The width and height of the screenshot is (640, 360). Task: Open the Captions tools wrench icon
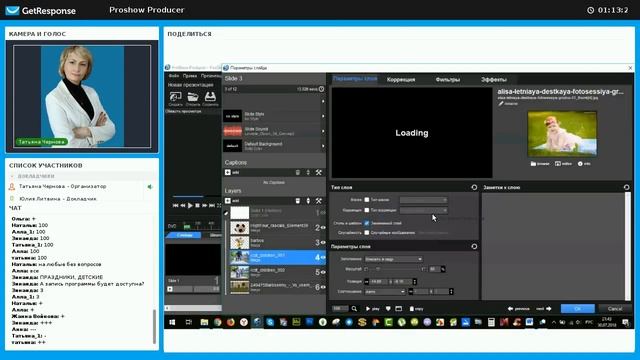[319, 173]
